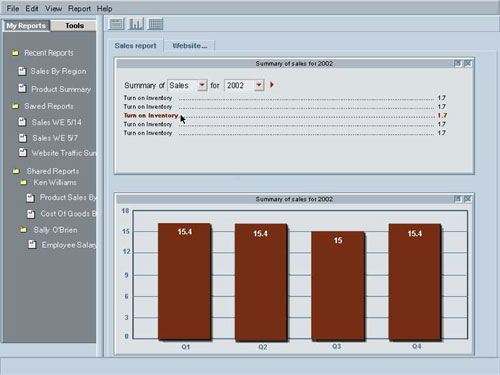This screenshot has width=500, height=375.
Task: Click the top panel title Summary of sales
Action: (x=294, y=63)
